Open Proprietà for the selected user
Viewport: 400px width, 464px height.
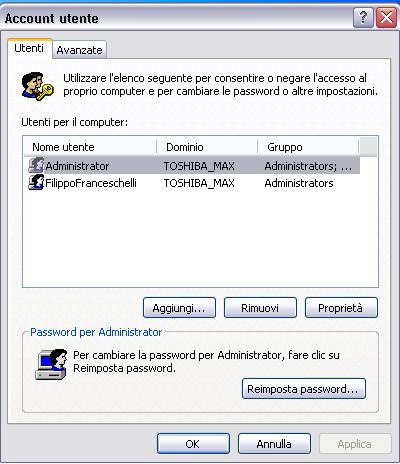pyautogui.click(x=341, y=308)
